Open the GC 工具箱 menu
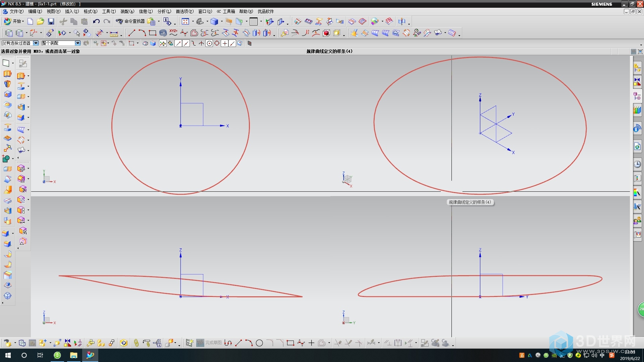Screen dimensions: 644x362 click(x=226, y=11)
